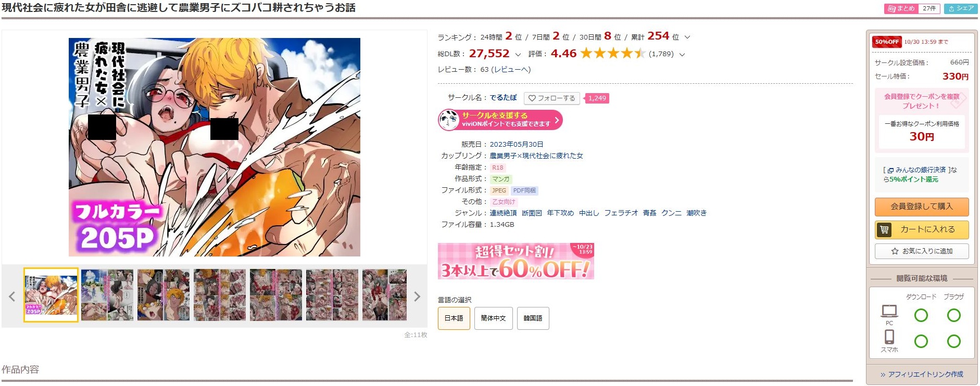Screen dimensions: 980x386
Task: Expand the ranking details chevron
Action: (x=687, y=37)
